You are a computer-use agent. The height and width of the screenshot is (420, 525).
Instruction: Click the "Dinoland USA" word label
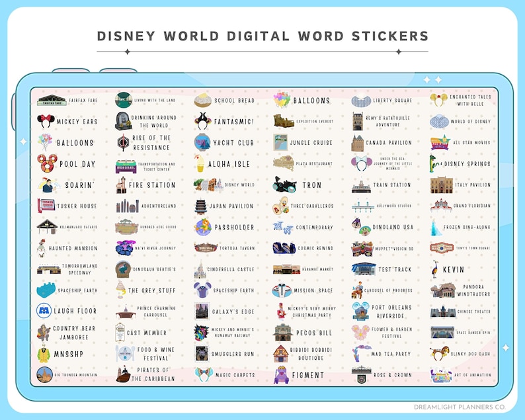click(x=393, y=227)
